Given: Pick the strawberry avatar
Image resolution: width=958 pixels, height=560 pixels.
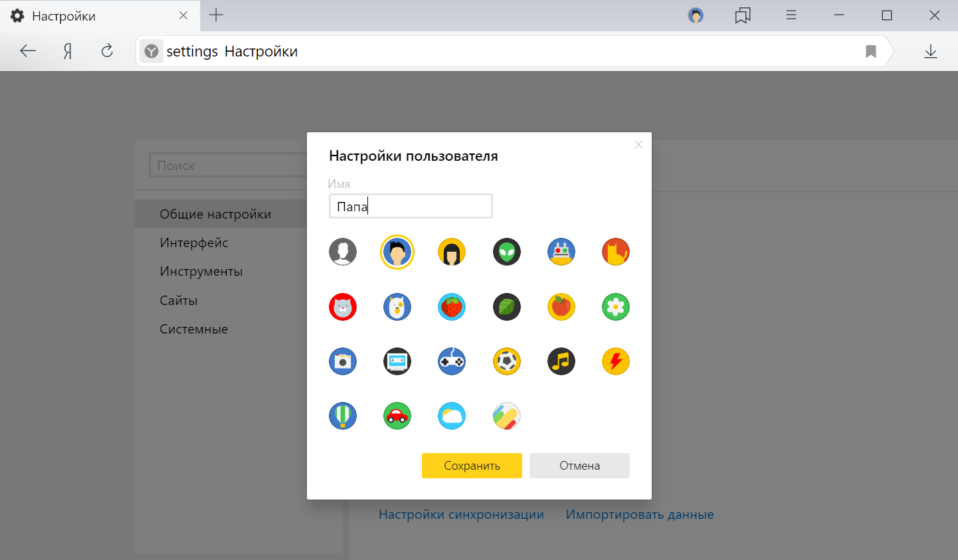Looking at the screenshot, I should (x=452, y=307).
